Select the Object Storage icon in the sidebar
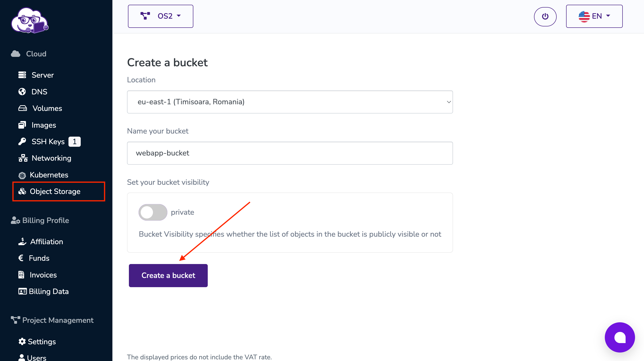 [22, 191]
